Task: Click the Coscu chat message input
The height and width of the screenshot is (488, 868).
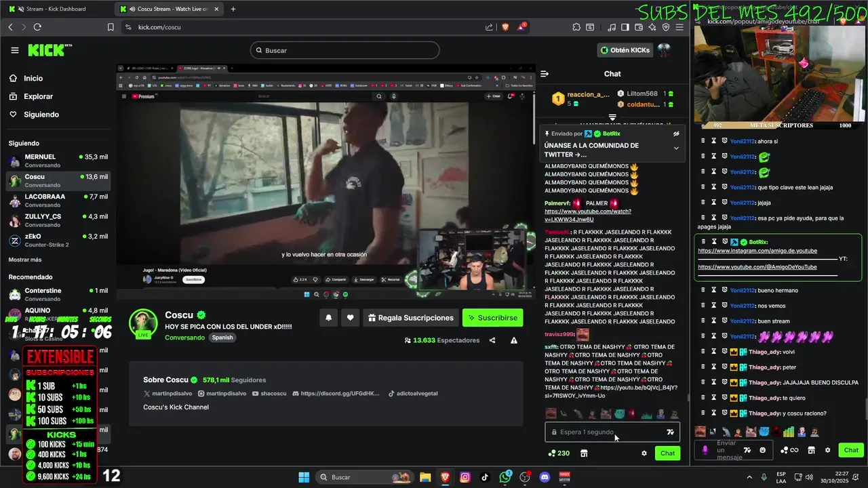Action: [x=605, y=432]
